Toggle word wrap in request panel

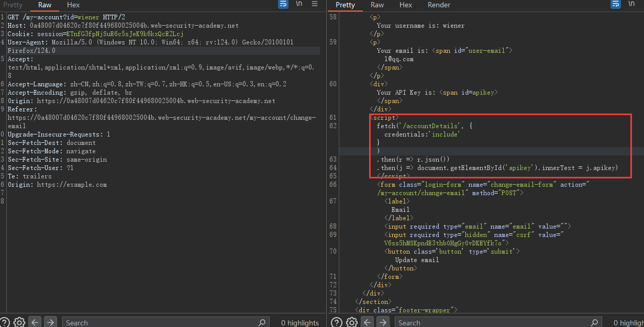[283, 4]
